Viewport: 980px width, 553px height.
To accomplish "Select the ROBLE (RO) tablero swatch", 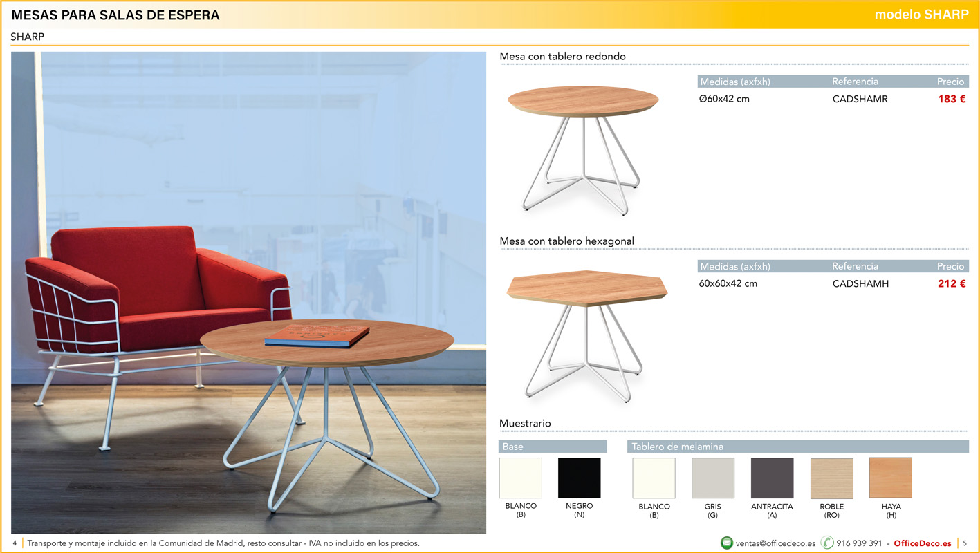I will pyautogui.click(x=832, y=478).
